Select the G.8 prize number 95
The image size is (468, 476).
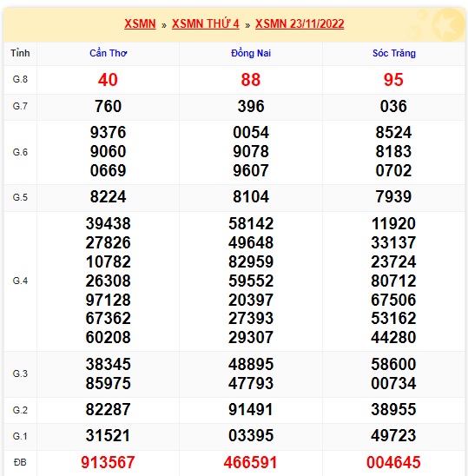click(x=393, y=80)
